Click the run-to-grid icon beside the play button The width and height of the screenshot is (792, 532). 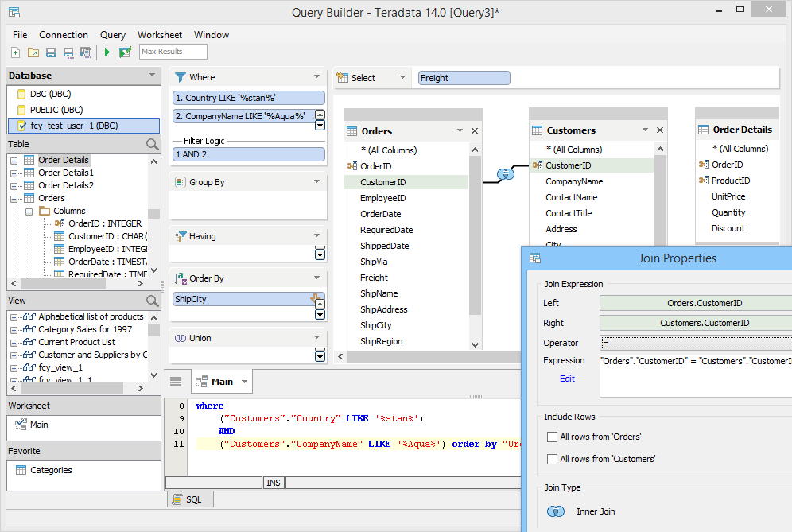click(125, 52)
